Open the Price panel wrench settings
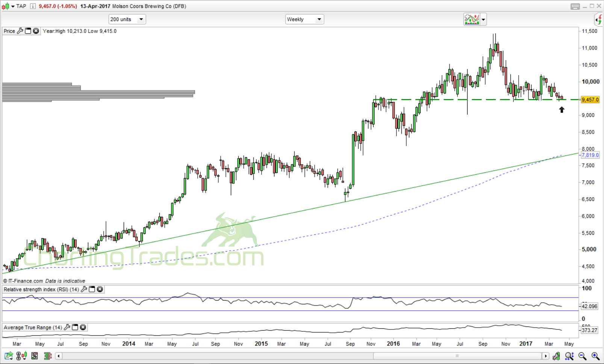This screenshot has height=364, width=604. click(x=20, y=31)
